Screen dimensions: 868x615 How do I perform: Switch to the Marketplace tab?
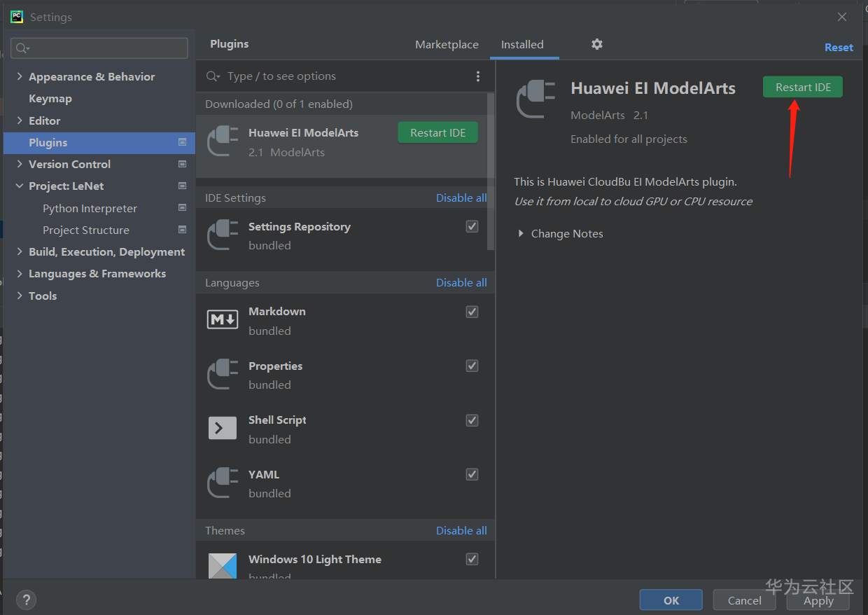point(447,44)
